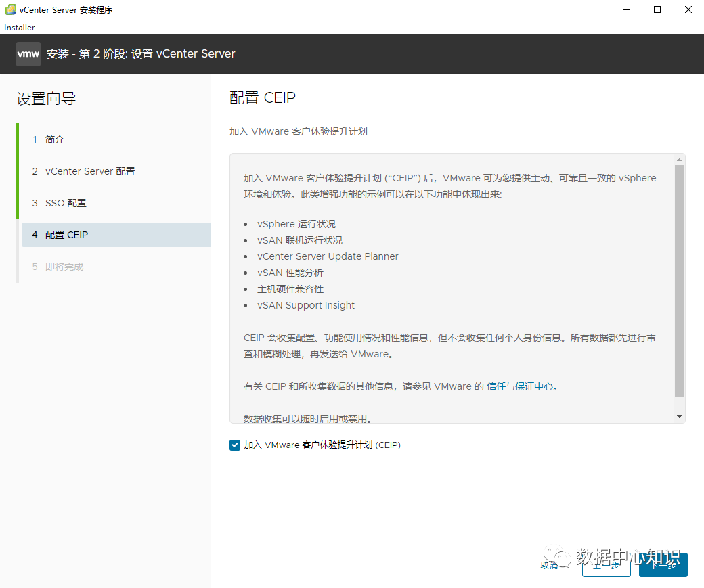The width and height of the screenshot is (704, 588).
Task: Click the scroll down arrow of CEIP text
Action: click(x=679, y=417)
